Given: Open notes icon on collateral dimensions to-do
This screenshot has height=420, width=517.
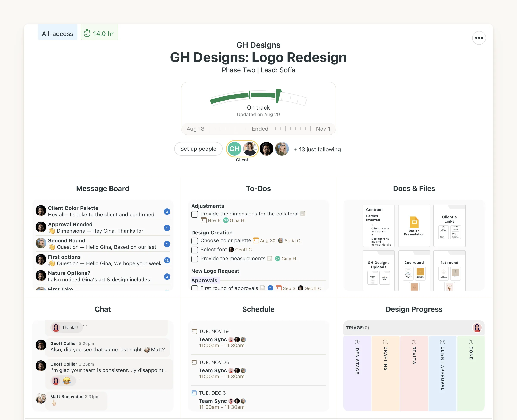Looking at the screenshot, I should pos(302,214).
